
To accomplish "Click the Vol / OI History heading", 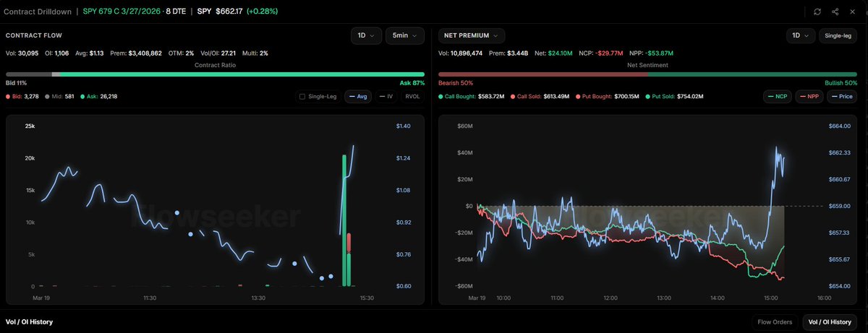I will pos(29,321).
